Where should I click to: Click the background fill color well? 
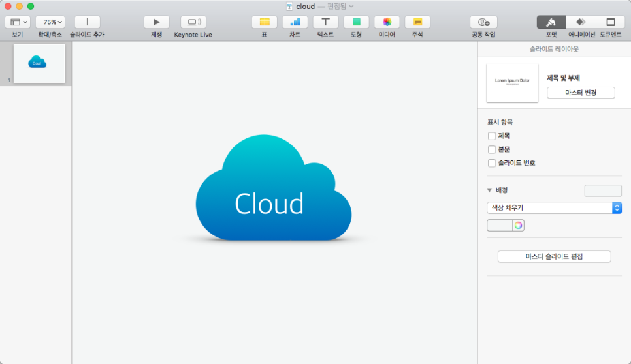(500, 226)
